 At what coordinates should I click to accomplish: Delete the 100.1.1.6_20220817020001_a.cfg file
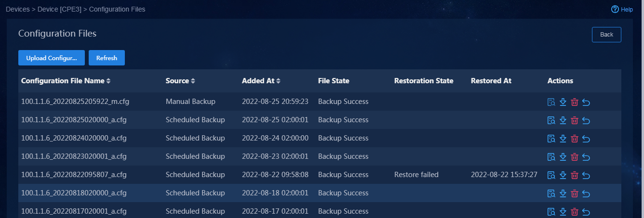(575, 212)
